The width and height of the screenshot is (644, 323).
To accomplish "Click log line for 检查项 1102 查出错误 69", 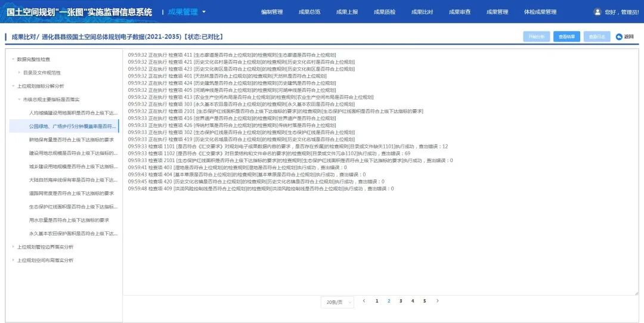I will (x=269, y=153).
